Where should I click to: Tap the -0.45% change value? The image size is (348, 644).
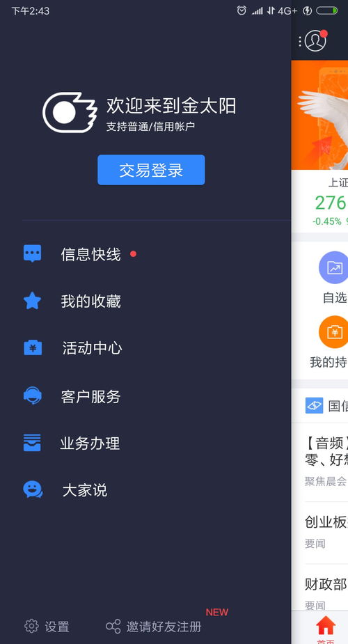coord(326,221)
